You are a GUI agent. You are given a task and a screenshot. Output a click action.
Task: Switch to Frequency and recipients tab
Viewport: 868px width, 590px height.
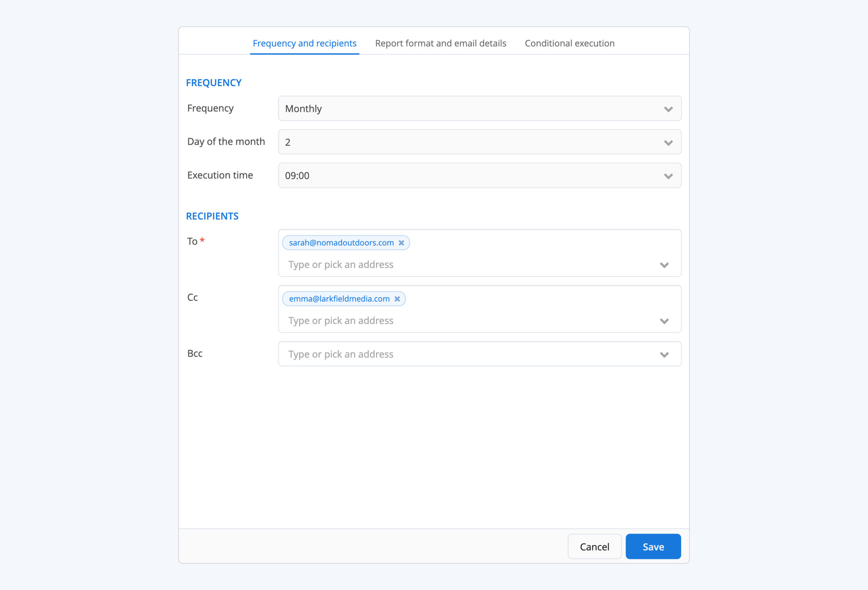(305, 43)
